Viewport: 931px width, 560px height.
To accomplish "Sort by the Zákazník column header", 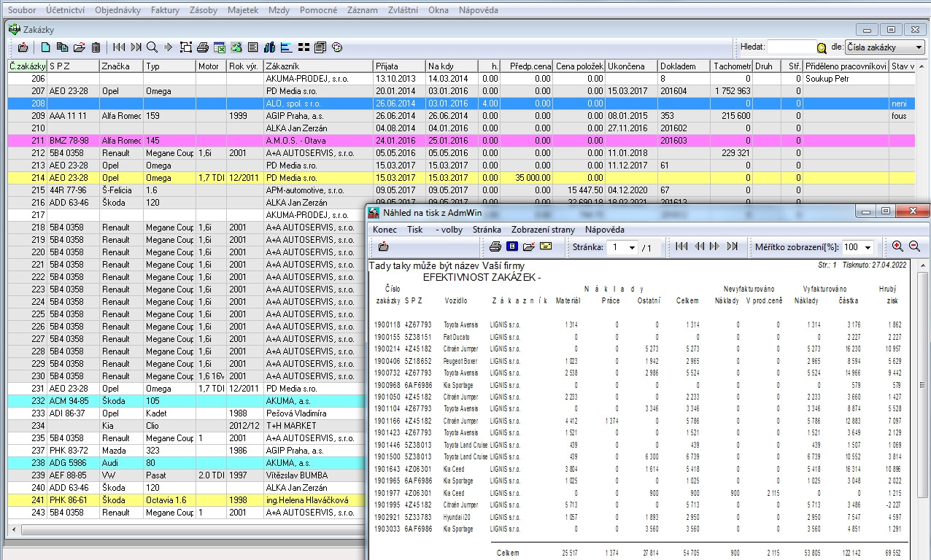I will [318, 66].
